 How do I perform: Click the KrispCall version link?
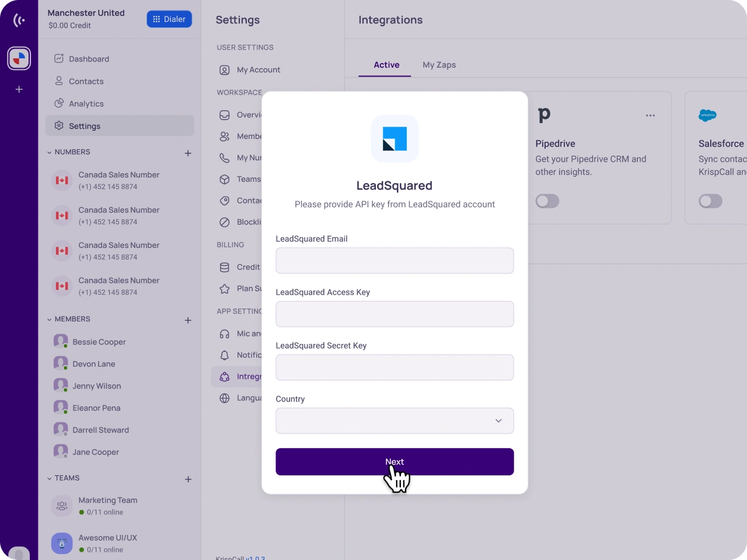(x=255, y=558)
